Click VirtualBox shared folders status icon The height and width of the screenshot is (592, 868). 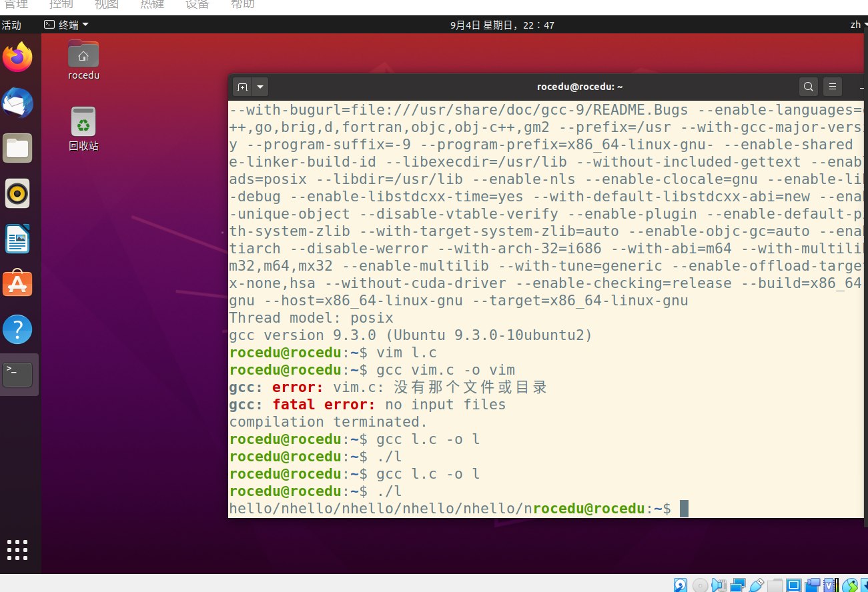pos(775,585)
